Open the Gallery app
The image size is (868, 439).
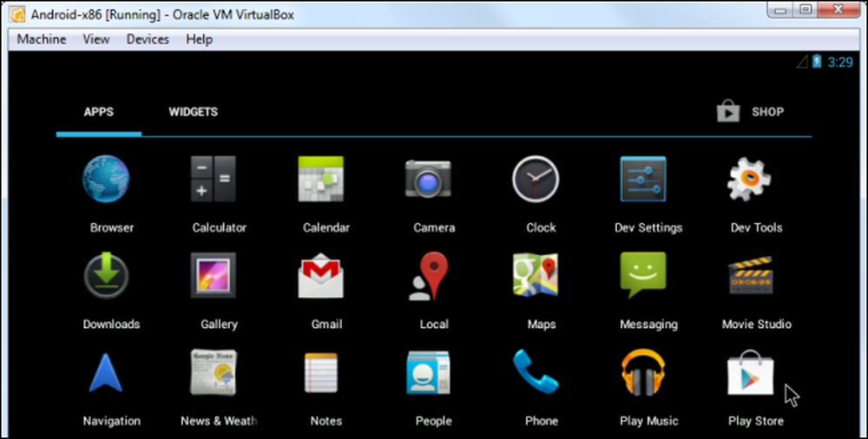point(214,275)
